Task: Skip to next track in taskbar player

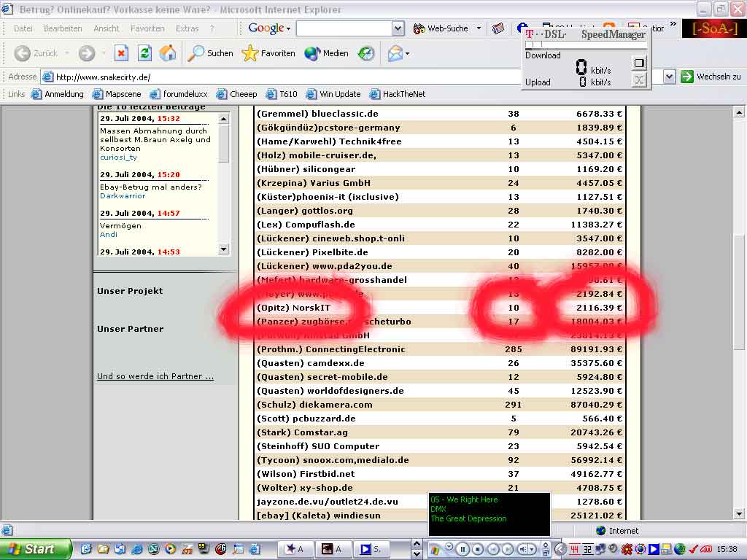Action: click(x=508, y=550)
